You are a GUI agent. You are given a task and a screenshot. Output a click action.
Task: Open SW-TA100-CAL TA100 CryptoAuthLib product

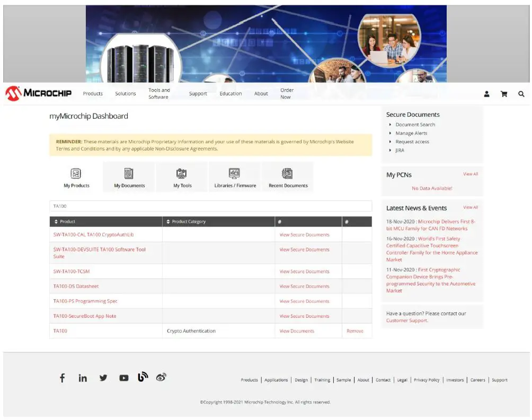(x=93, y=234)
